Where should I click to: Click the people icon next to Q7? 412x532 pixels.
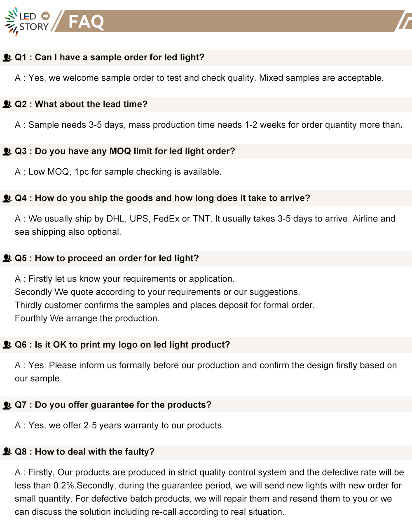[7, 405]
